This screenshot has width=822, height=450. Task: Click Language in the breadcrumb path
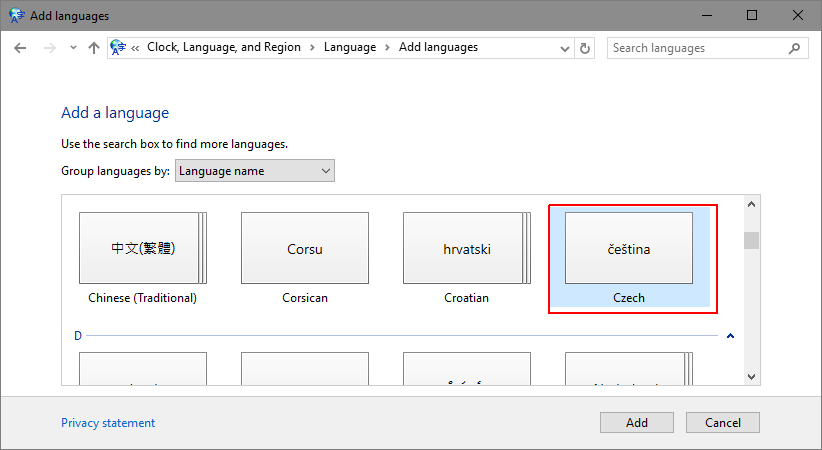pyautogui.click(x=350, y=47)
